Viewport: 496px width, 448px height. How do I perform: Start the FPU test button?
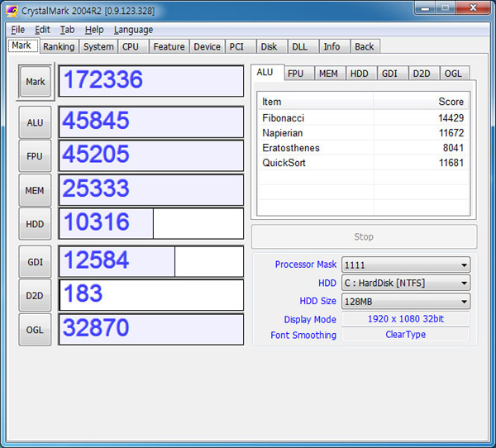35,156
